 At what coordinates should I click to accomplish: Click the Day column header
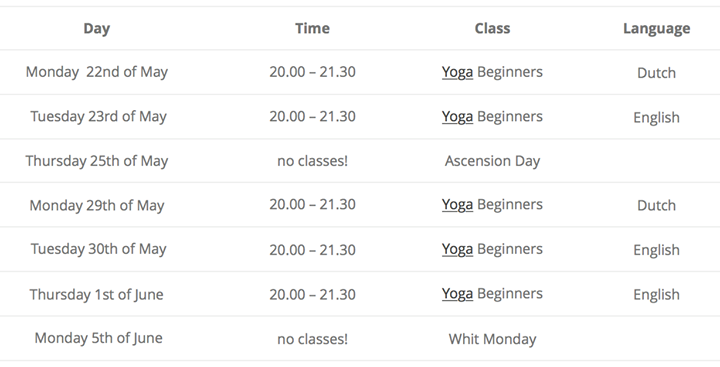coord(96,28)
